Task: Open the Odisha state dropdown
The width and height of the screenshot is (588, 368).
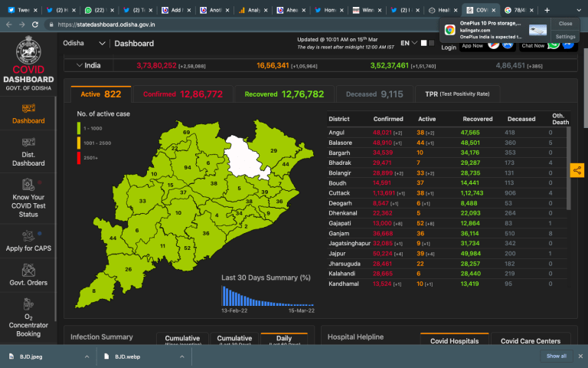Action: pyautogui.click(x=84, y=43)
